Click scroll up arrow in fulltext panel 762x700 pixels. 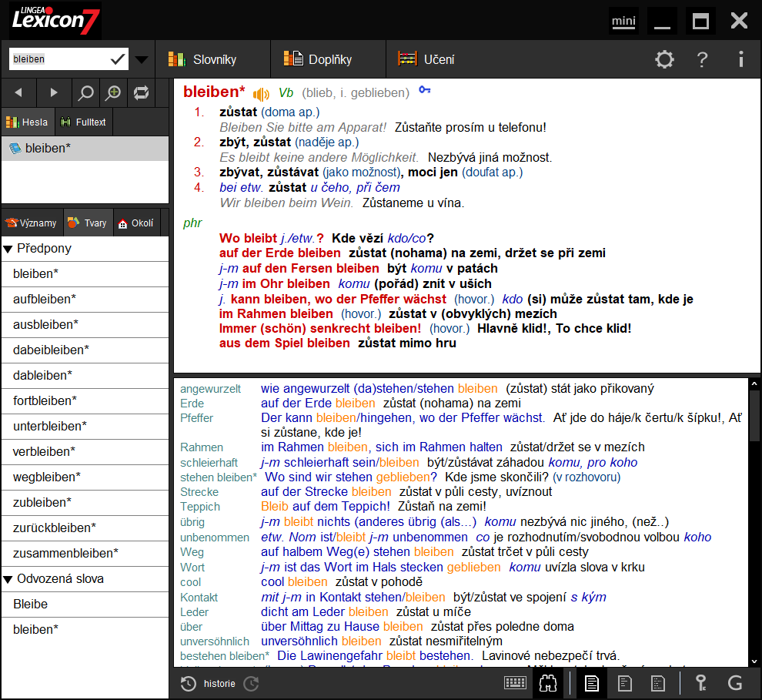tap(754, 384)
